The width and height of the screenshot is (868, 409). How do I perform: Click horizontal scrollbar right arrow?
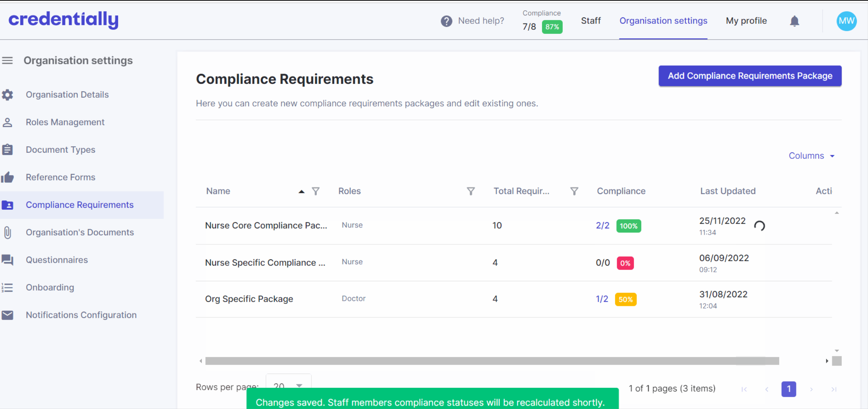point(827,361)
